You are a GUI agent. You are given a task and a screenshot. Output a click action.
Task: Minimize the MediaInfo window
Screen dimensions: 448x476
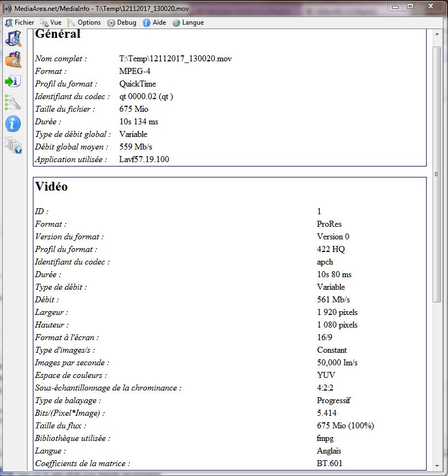click(x=395, y=7)
